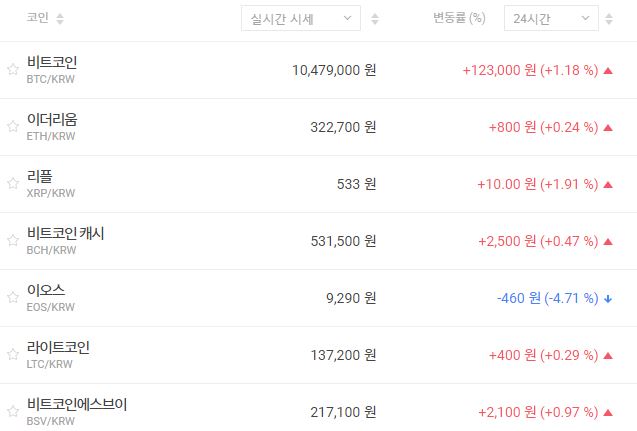Open the 실시간 시세 dropdown

(x=301, y=19)
